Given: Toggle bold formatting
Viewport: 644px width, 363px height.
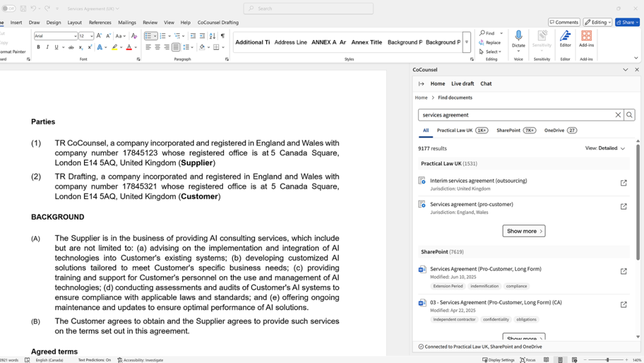Looking at the screenshot, I should point(38,47).
